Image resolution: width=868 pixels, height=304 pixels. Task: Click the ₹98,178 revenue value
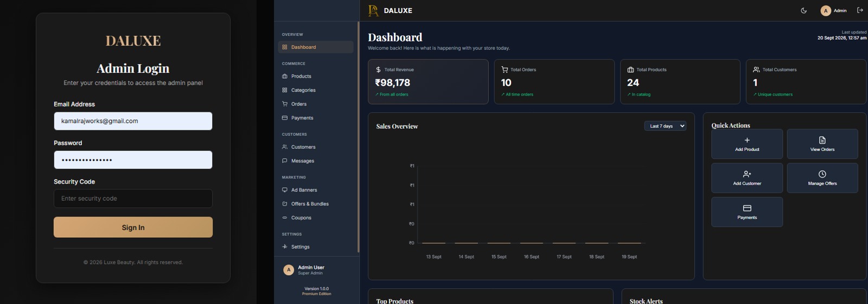(x=393, y=83)
